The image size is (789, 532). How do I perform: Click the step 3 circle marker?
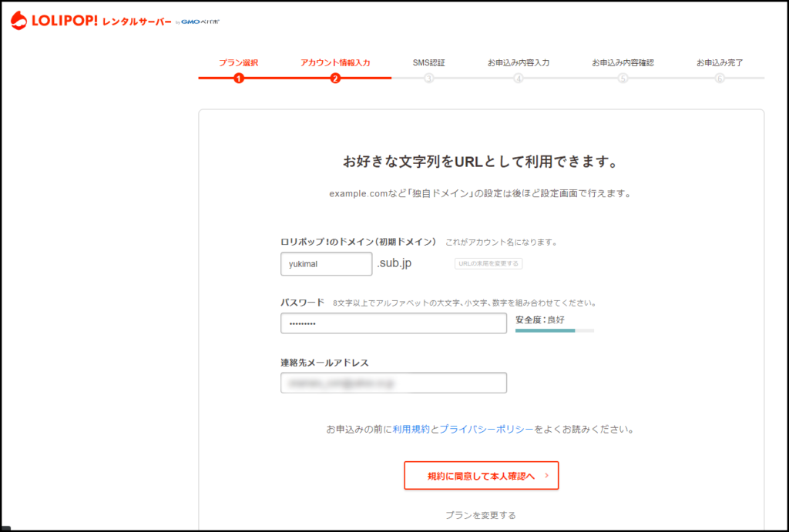click(x=429, y=78)
